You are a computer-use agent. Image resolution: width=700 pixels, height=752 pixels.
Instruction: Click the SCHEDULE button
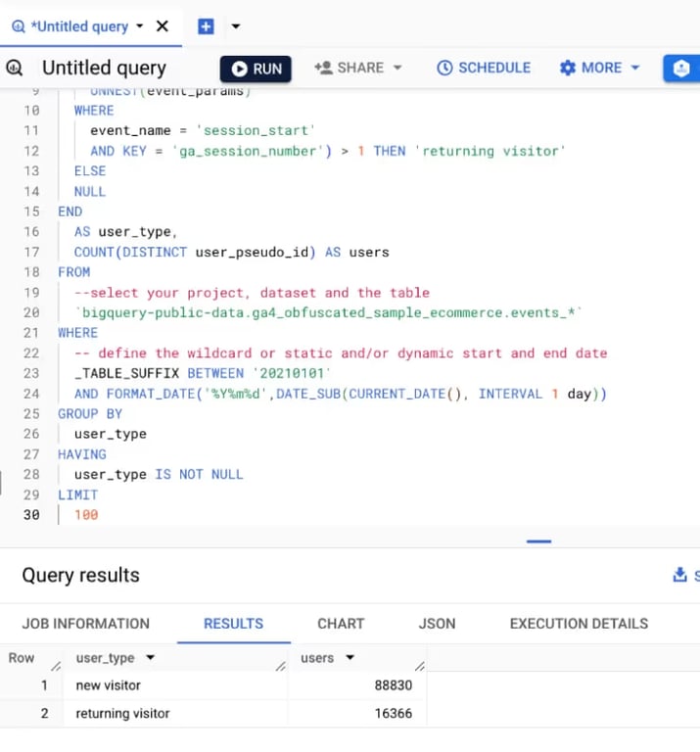(484, 68)
